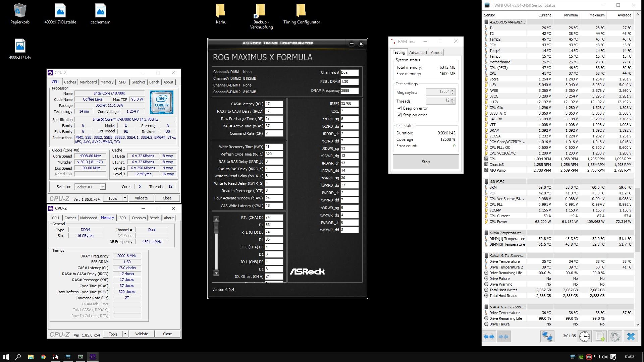Reset the HWiNFO sensor clock timer

point(584,337)
